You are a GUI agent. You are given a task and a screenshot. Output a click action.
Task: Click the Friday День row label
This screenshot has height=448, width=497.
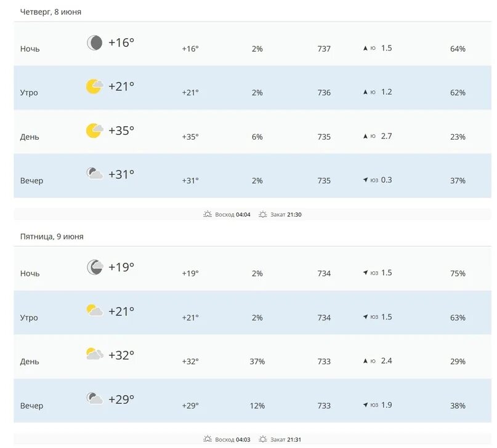click(x=30, y=362)
